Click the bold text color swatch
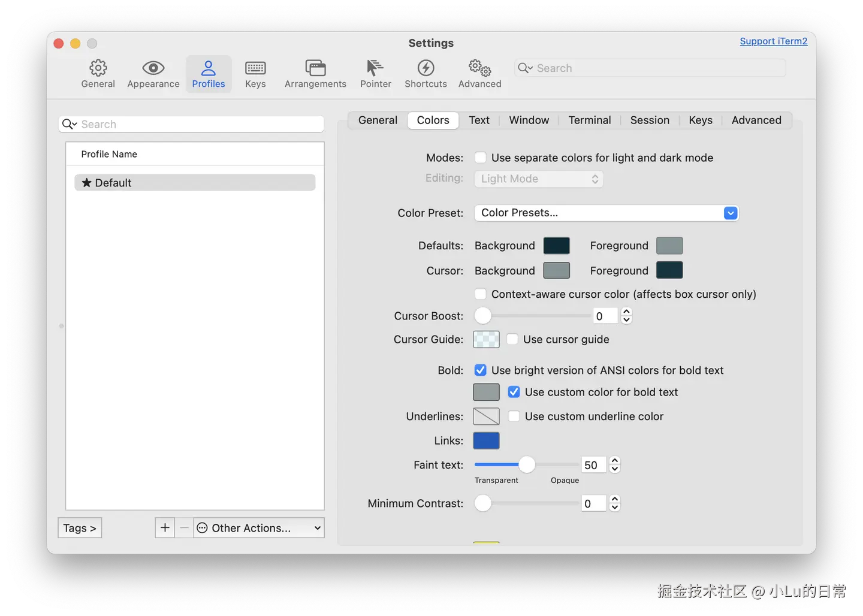 pos(486,392)
